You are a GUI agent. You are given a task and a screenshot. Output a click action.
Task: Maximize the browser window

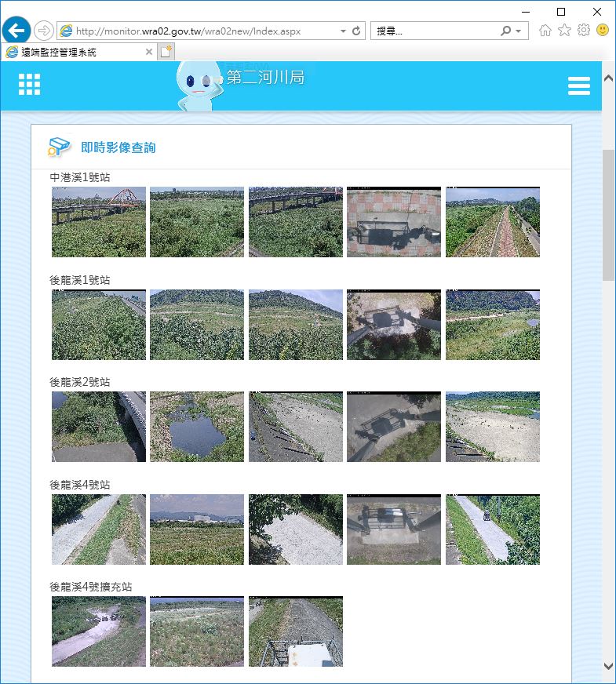(x=561, y=12)
